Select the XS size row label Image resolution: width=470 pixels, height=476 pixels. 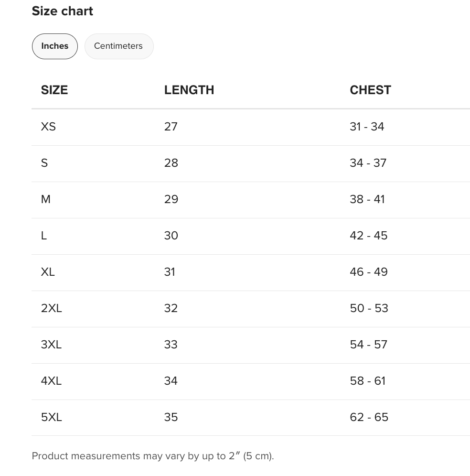48,127
